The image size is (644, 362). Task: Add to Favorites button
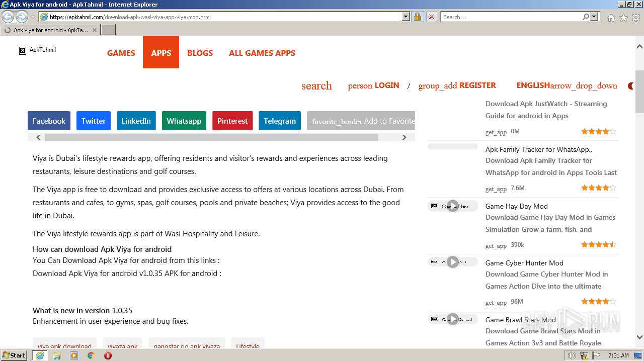(x=361, y=121)
